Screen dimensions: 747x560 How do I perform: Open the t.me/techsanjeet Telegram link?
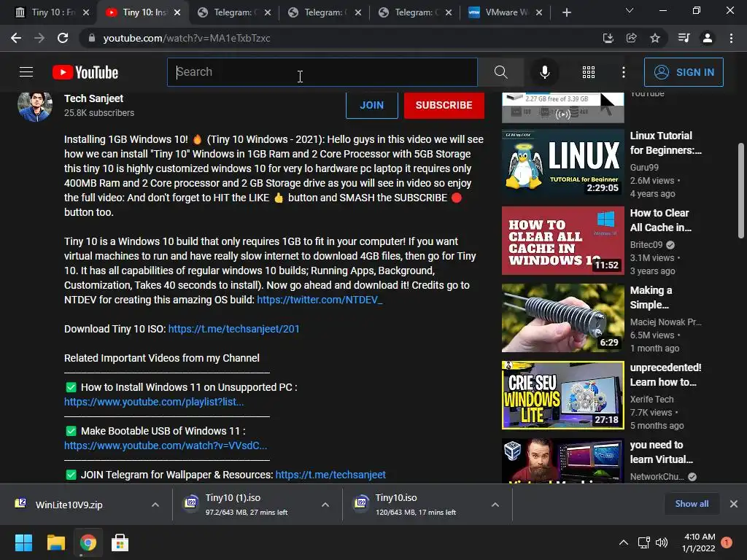[330, 475]
